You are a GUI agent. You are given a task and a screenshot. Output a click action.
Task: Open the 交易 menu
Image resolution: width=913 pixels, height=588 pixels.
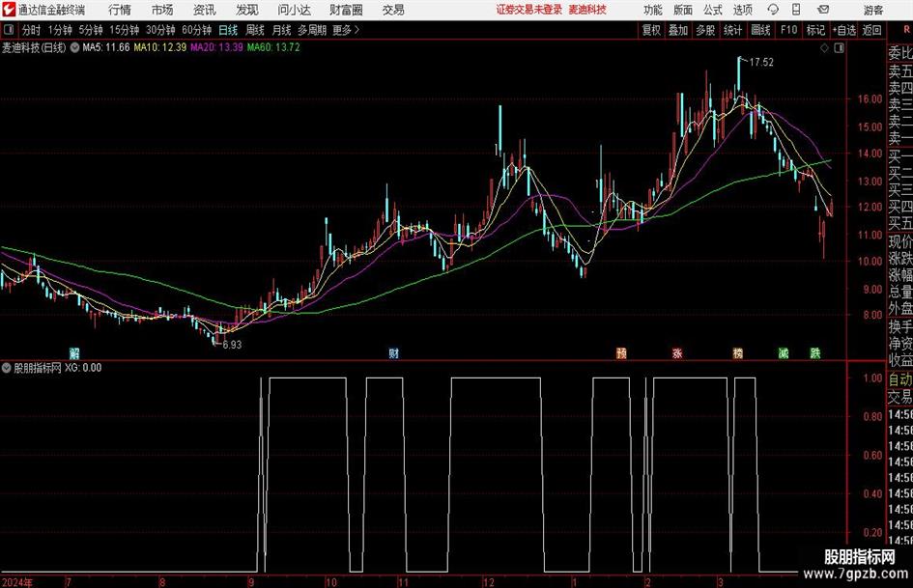(x=393, y=10)
